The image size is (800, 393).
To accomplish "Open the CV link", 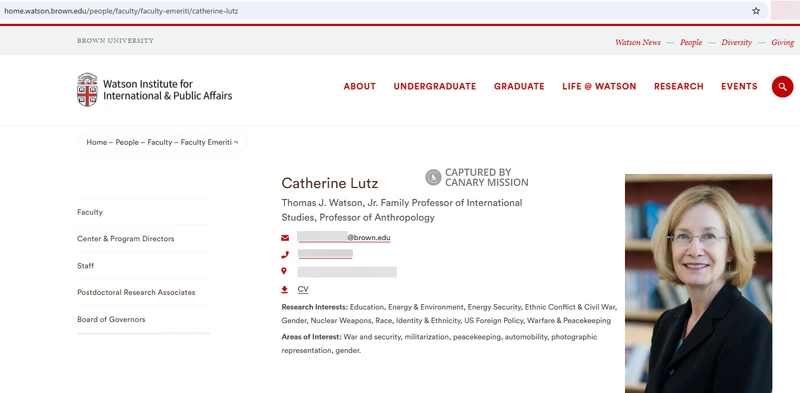I will pos(303,289).
